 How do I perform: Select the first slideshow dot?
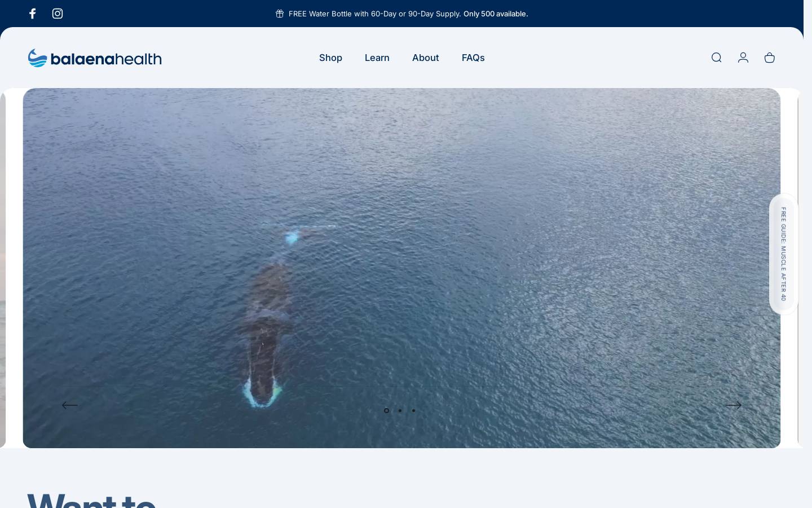[386, 410]
